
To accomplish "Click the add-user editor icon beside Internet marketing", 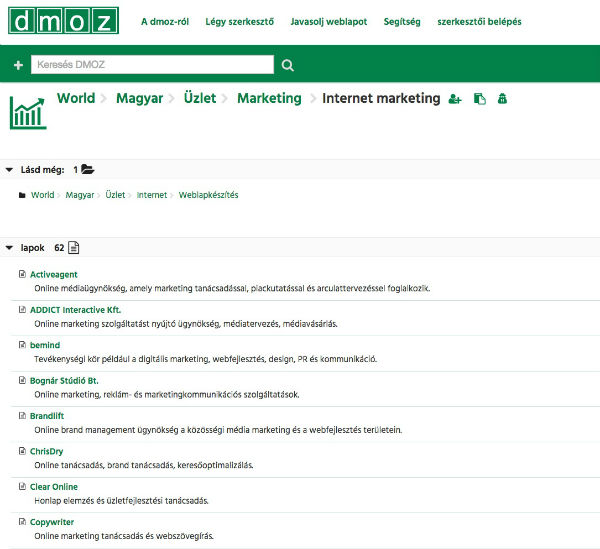I will (x=455, y=99).
